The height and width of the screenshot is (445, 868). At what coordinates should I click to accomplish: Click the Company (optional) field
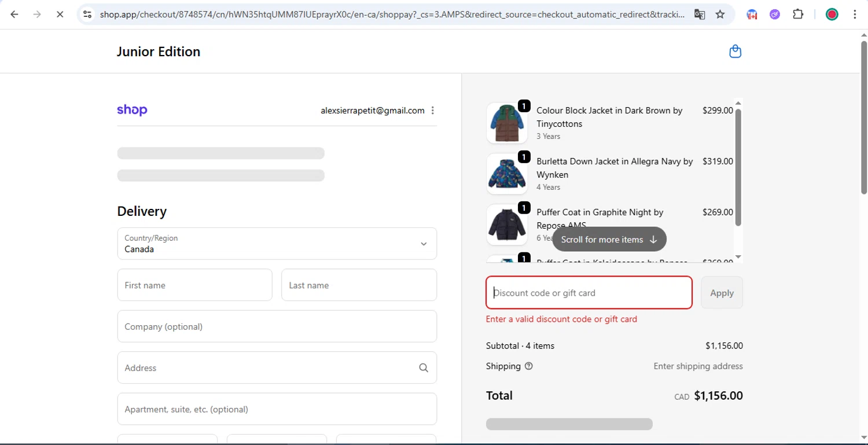point(277,326)
